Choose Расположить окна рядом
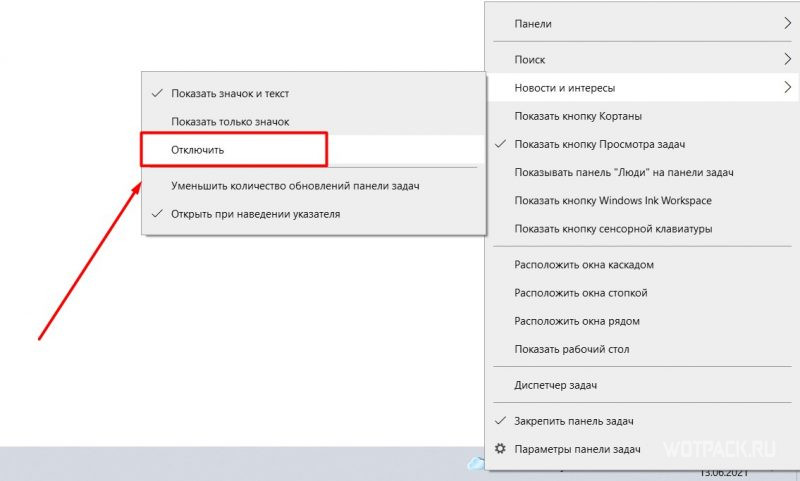800x481 pixels. [642, 321]
